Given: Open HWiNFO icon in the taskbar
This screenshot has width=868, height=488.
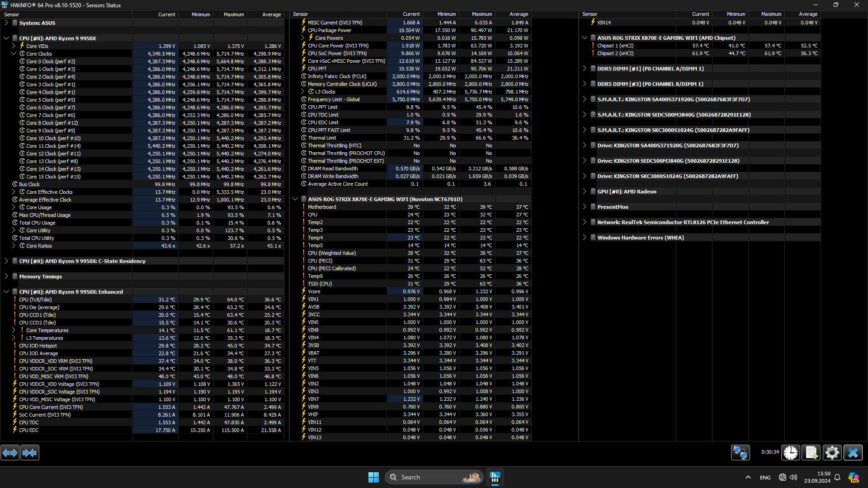Looking at the screenshot, I should pos(495,477).
